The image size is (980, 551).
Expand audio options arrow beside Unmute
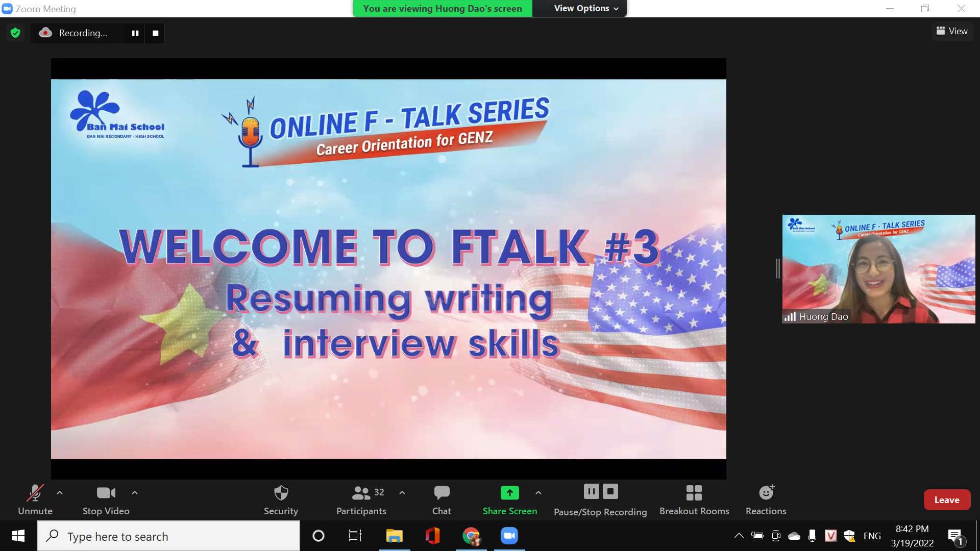[x=60, y=493]
